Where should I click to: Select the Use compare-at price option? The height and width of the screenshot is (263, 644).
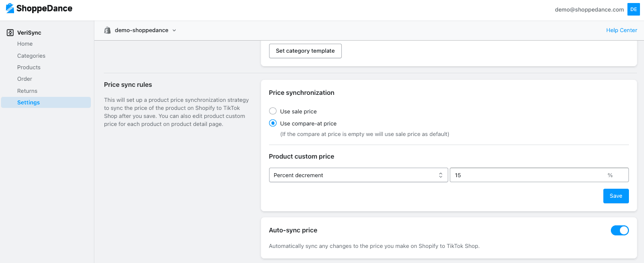273,123
